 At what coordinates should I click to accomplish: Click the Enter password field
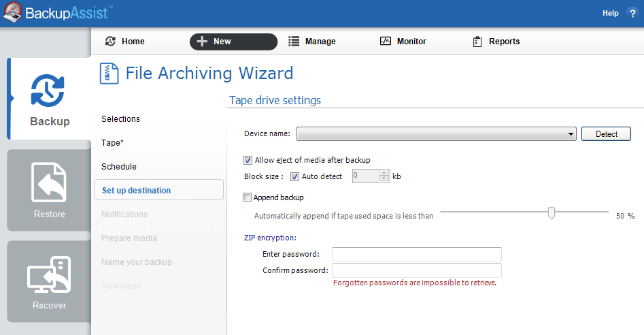pyautogui.click(x=416, y=254)
